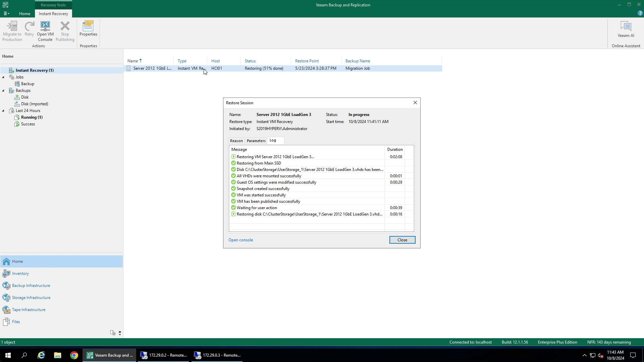
Task: Sort list by Restore Point column
Action: coord(316,61)
